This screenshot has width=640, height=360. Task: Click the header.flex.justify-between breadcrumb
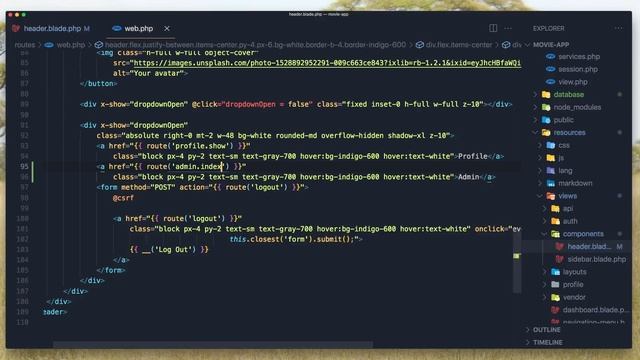[255, 45]
